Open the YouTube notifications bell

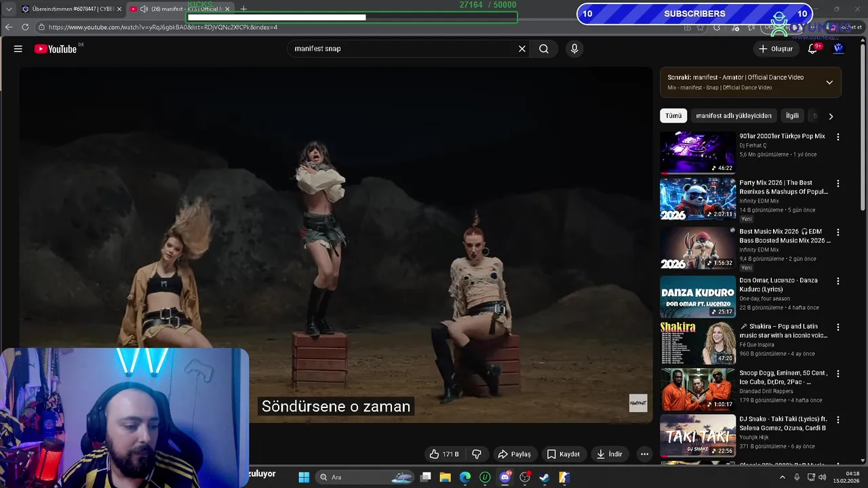click(x=812, y=49)
